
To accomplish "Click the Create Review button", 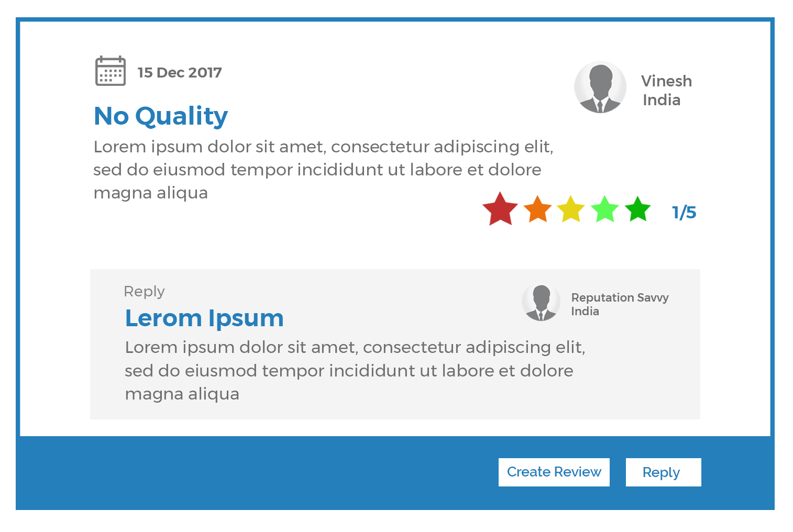I will pos(554,472).
